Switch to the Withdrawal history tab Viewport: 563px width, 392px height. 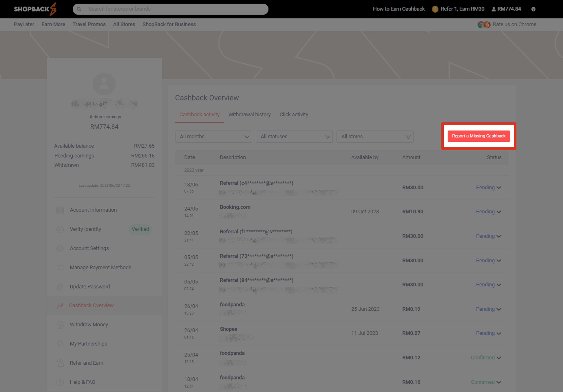[249, 115]
